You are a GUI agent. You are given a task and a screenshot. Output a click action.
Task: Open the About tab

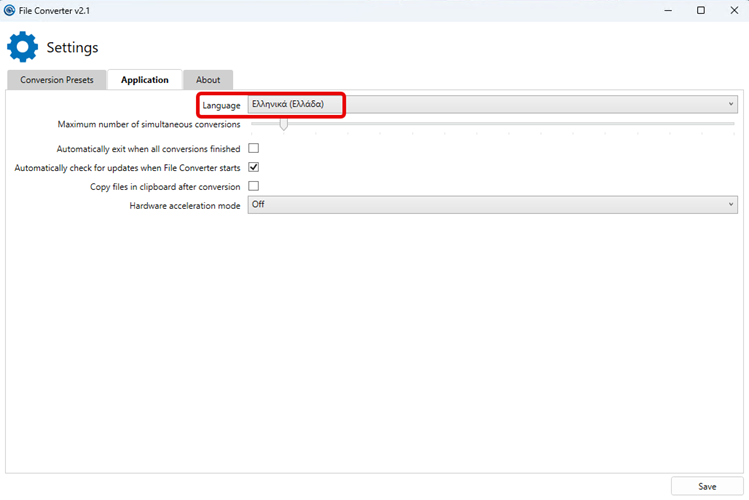[x=208, y=80]
